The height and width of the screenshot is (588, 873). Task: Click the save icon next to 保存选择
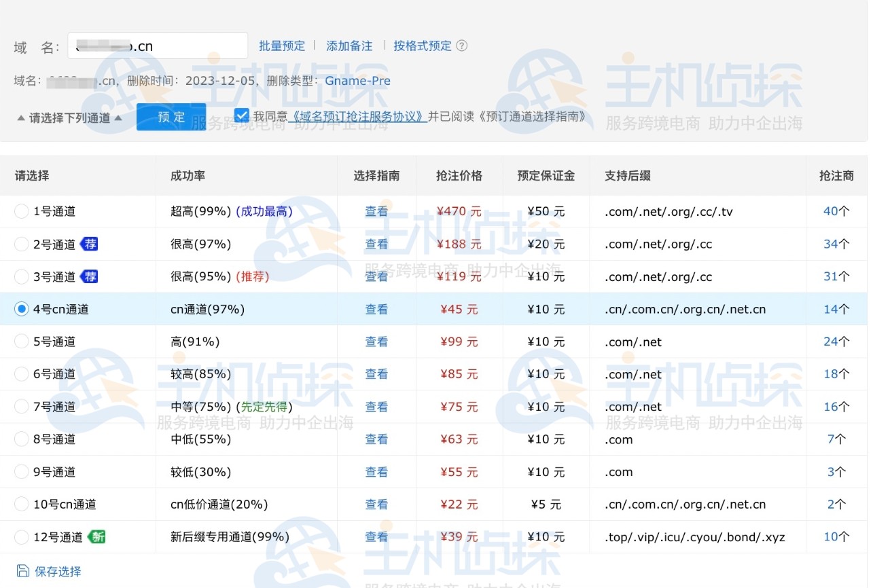pos(23,571)
